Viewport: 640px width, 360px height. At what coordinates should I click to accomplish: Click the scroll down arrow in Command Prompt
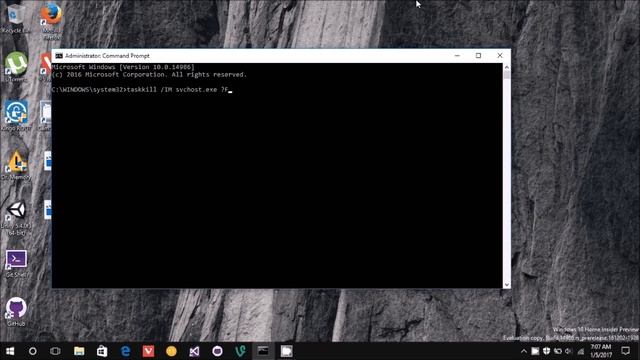pos(507,284)
